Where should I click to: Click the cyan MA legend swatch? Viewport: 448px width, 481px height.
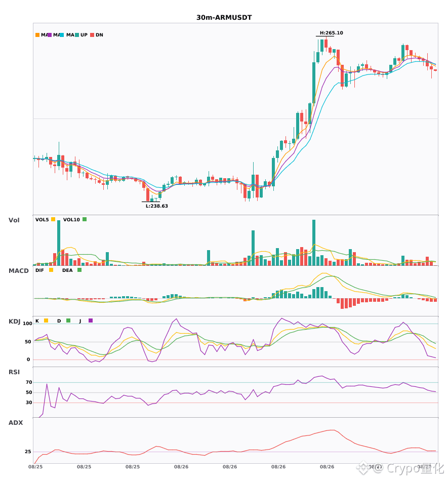[x=62, y=35]
